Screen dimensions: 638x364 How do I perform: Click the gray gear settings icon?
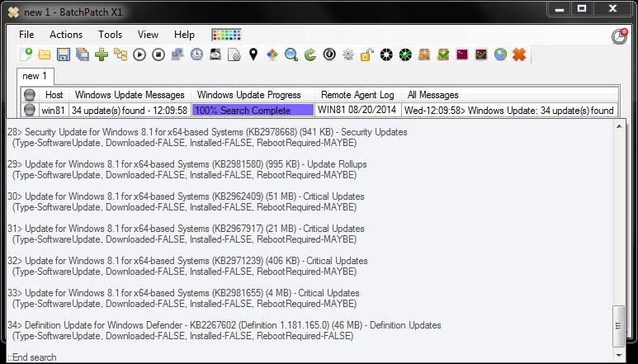(x=348, y=54)
